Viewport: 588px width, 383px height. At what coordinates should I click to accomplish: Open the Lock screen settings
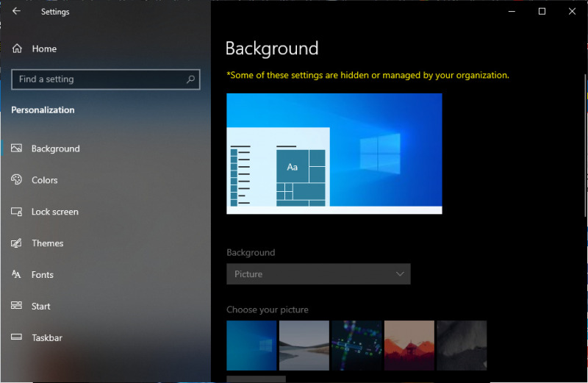click(54, 212)
